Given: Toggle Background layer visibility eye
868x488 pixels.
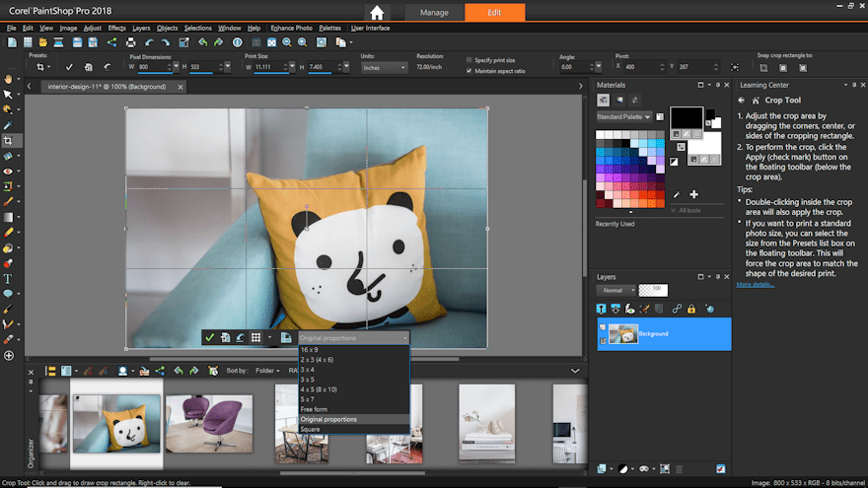Looking at the screenshot, I should tap(604, 326).
